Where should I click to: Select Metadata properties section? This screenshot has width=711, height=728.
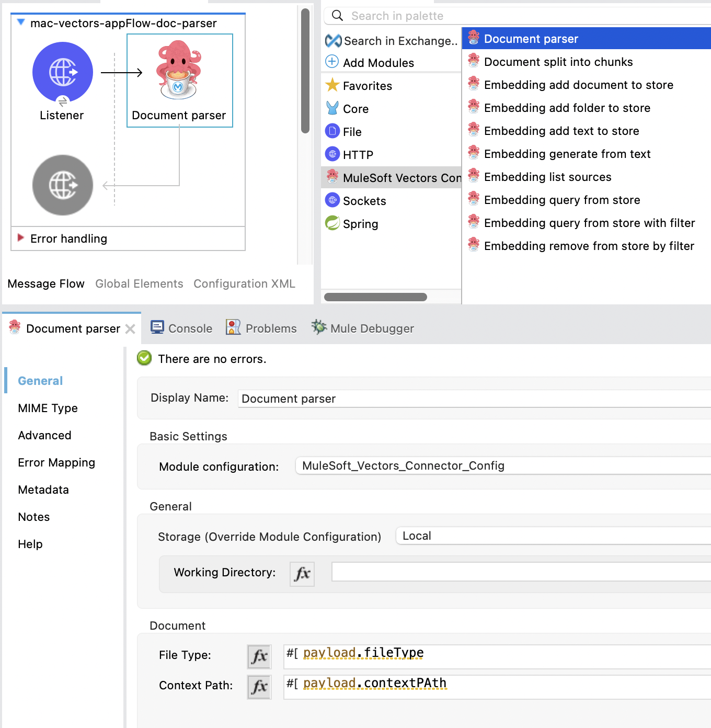(x=43, y=490)
